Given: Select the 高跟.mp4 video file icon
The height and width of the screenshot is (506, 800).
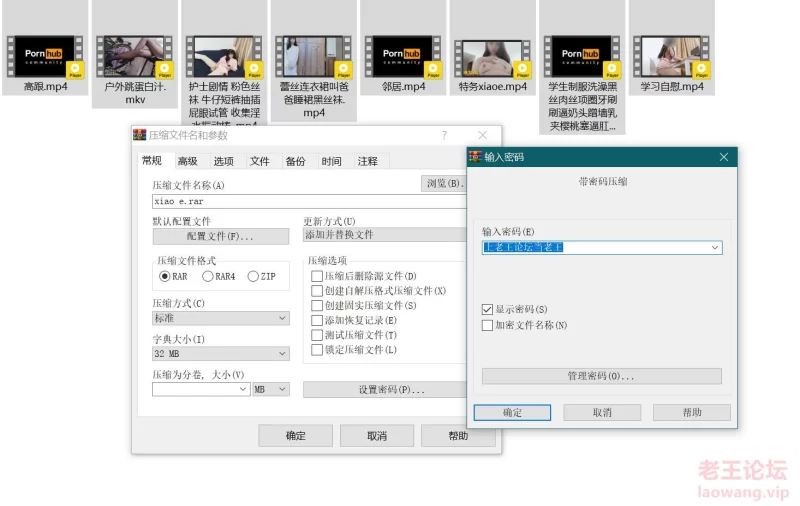Looking at the screenshot, I should tap(45, 56).
